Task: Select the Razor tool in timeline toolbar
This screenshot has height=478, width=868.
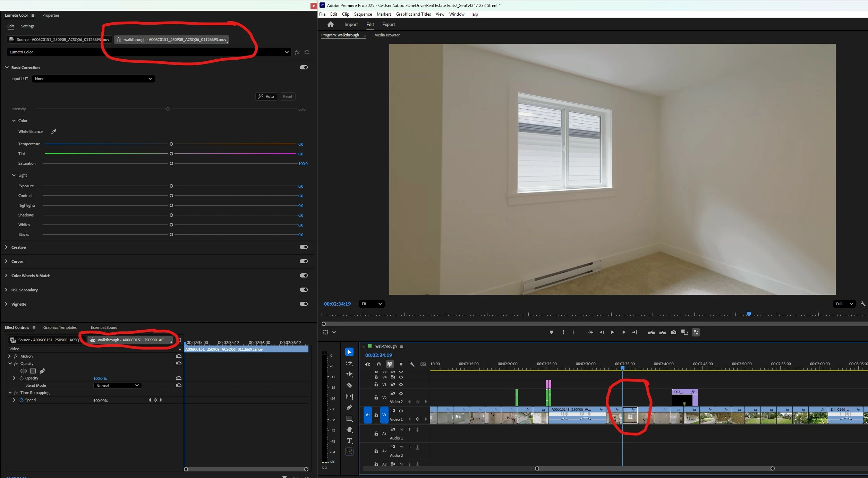Action: (349, 385)
